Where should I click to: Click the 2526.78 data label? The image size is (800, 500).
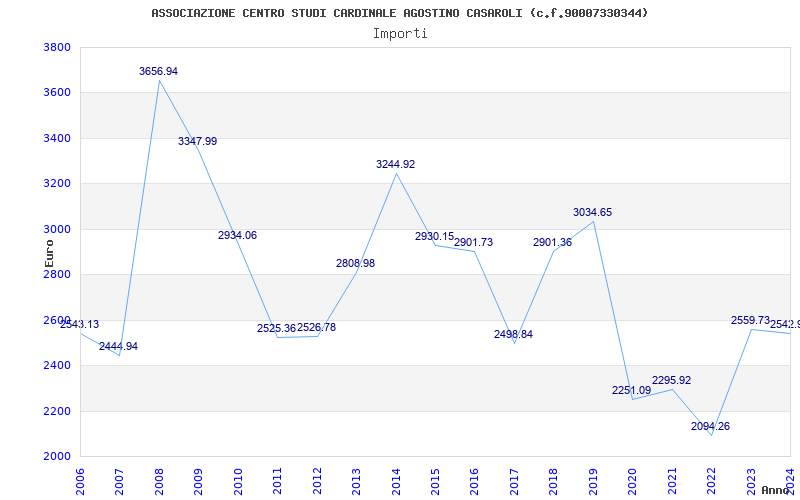click(x=316, y=328)
